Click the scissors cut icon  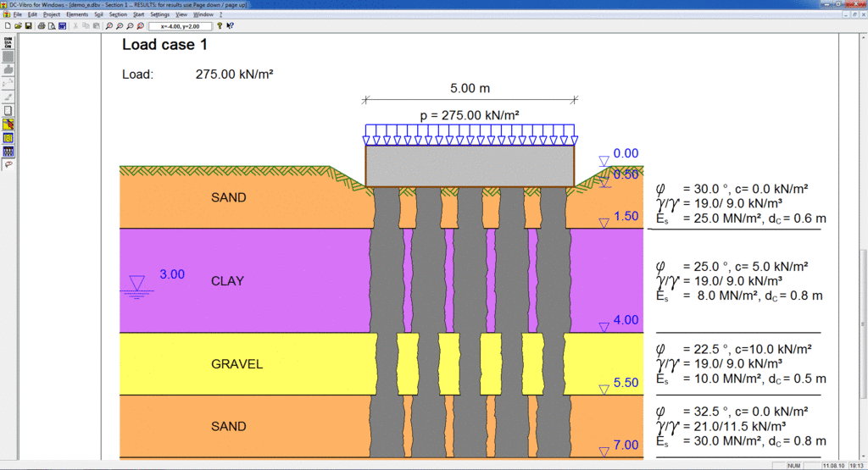tap(75, 26)
